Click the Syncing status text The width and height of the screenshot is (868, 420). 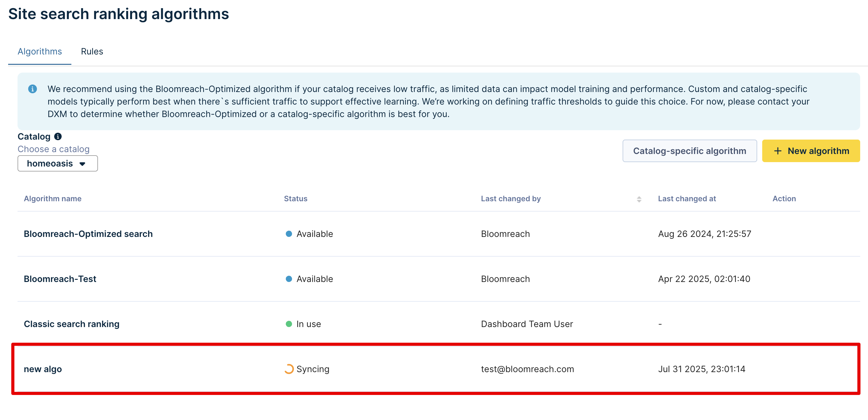click(x=313, y=369)
